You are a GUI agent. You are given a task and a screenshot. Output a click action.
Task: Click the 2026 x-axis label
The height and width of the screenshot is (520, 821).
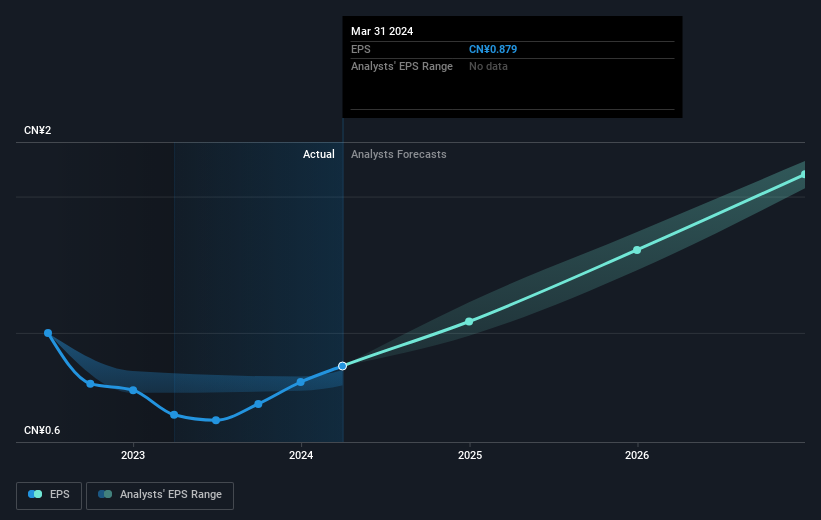pyautogui.click(x=637, y=455)
